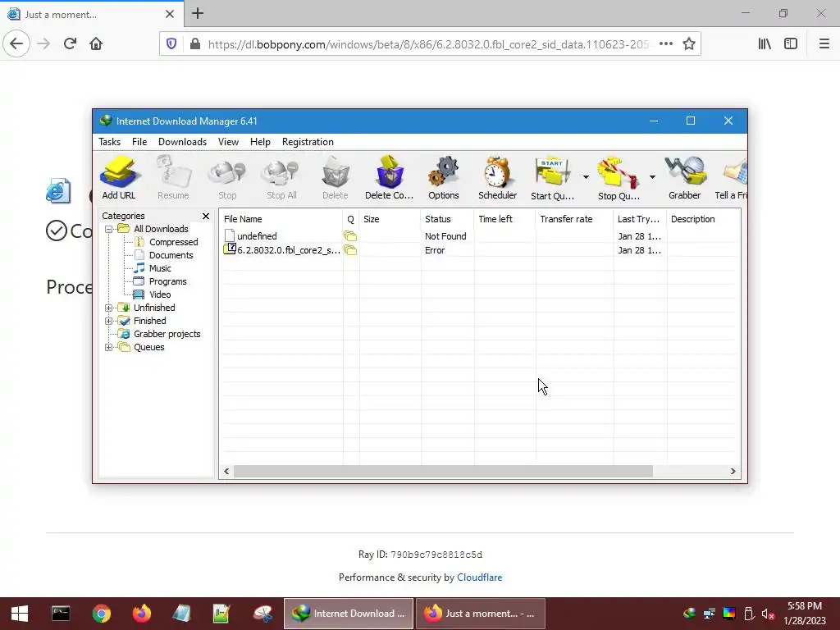Sort by File Name column header
The height and width of the screenshot is (630, 840).
coord(281,219)
